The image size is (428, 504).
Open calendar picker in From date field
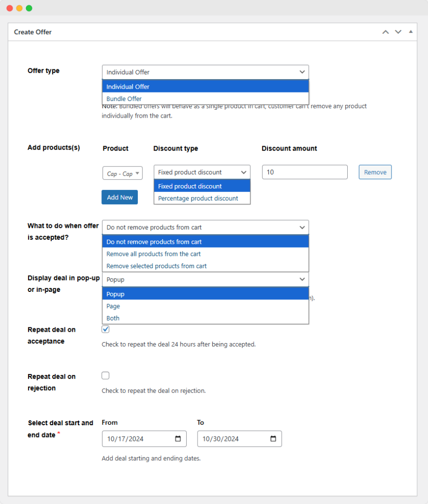[178, 439]
